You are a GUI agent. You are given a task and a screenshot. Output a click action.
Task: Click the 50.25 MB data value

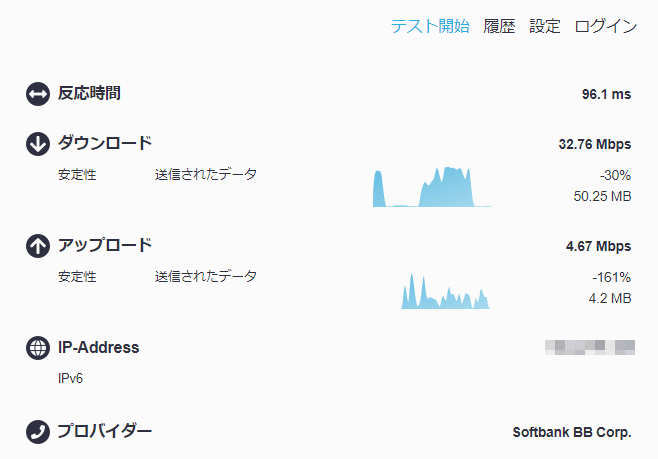(602, 196)
